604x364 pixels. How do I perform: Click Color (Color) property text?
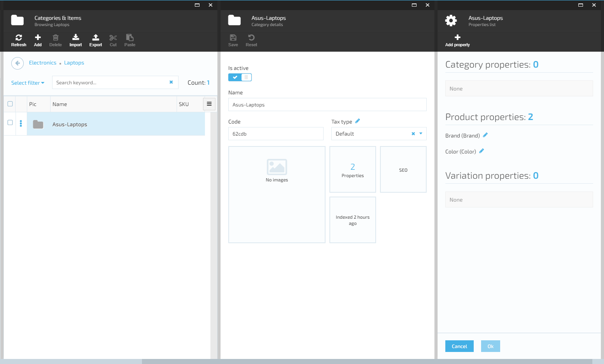(460, 152)
